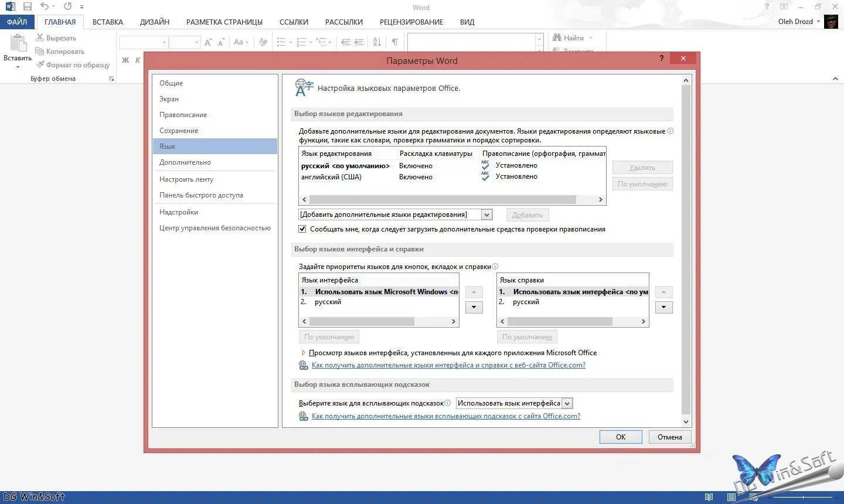Screen dimensions: 844x504
Task: Switch to the РАЗМЕТКА СТРАНИЦЫ ribbon tab
Action: point(224,22)
